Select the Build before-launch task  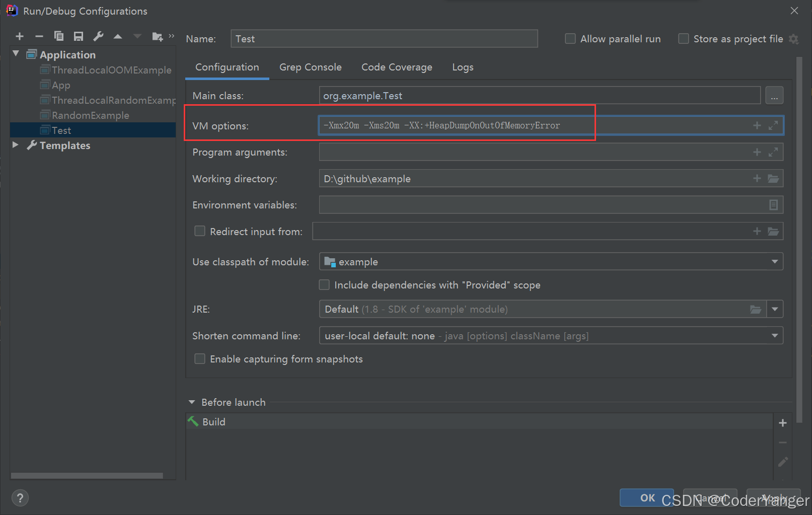479,422
